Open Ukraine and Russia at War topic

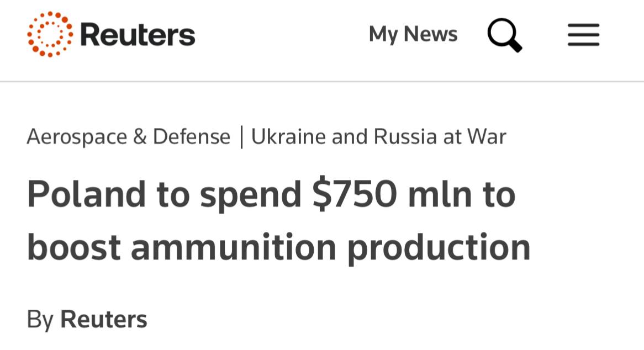click(x=378, y=136)
